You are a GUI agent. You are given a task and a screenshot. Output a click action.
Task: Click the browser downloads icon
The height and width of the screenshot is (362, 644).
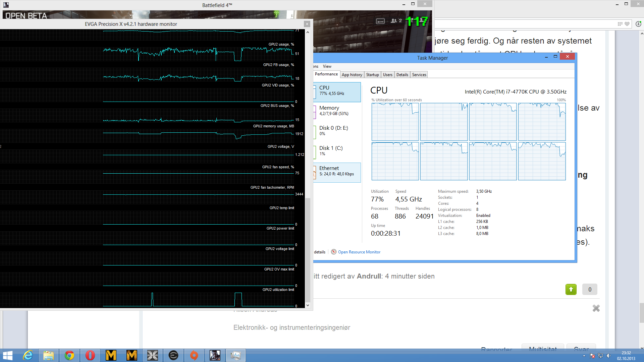coord(638,24)
